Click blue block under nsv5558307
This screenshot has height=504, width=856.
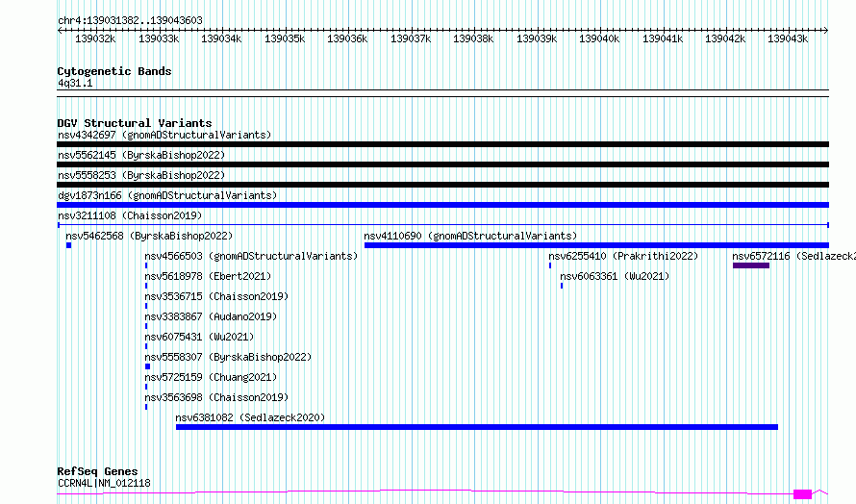point(147,366)
